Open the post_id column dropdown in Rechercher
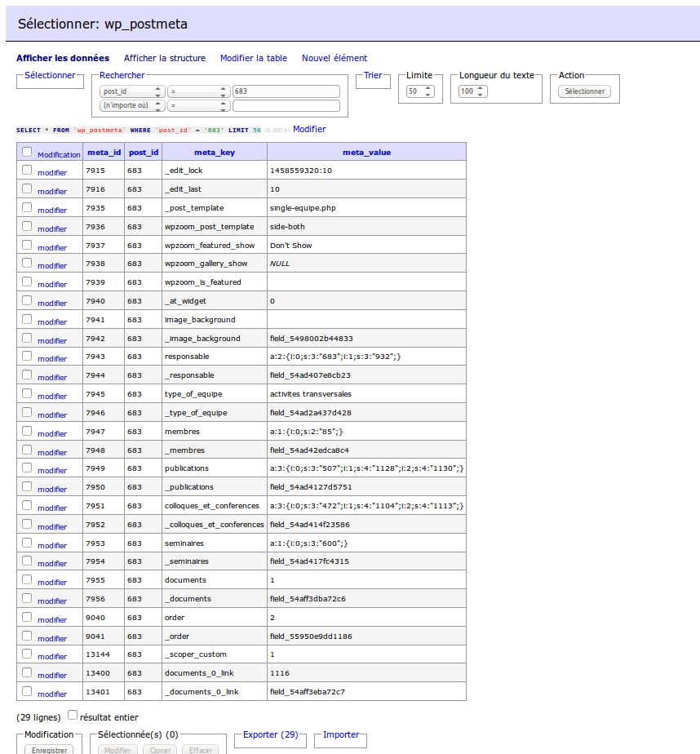Viewport: 700px width, 754px height. click(132, 91)
